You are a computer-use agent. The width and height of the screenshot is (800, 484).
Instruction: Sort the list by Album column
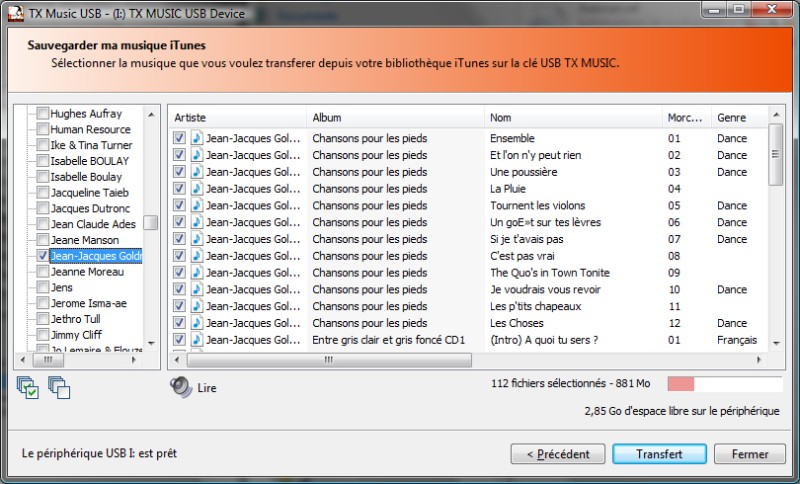click(x=395, y=117)
